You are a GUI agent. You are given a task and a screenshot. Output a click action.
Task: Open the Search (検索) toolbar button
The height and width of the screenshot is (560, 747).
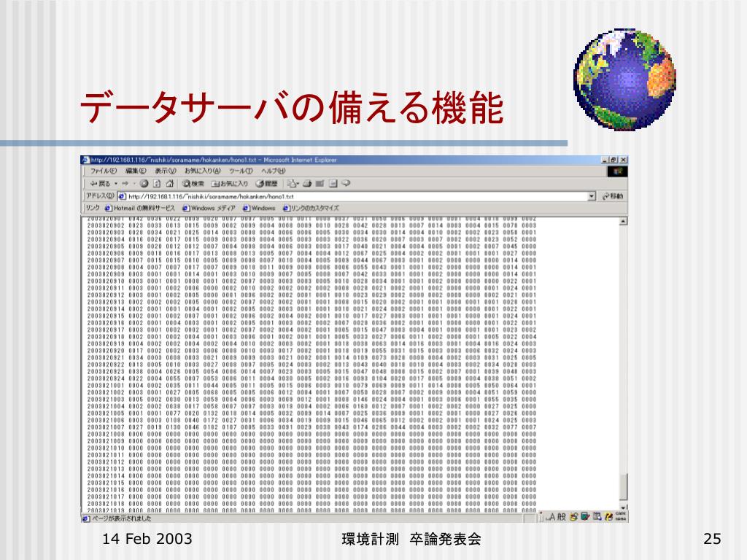(193, 183)
